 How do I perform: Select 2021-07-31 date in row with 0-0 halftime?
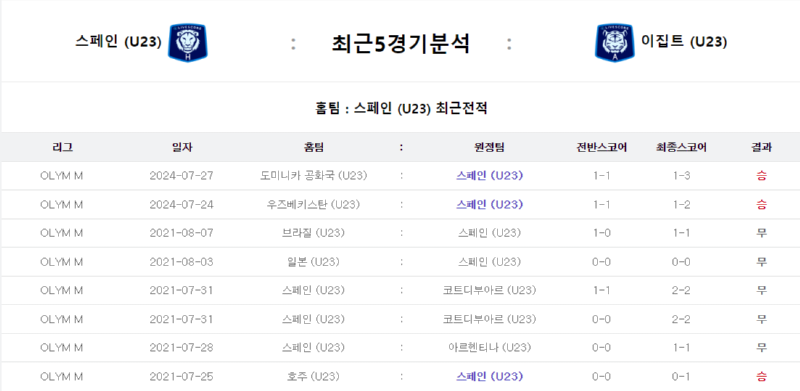click(x=182, y=320)
